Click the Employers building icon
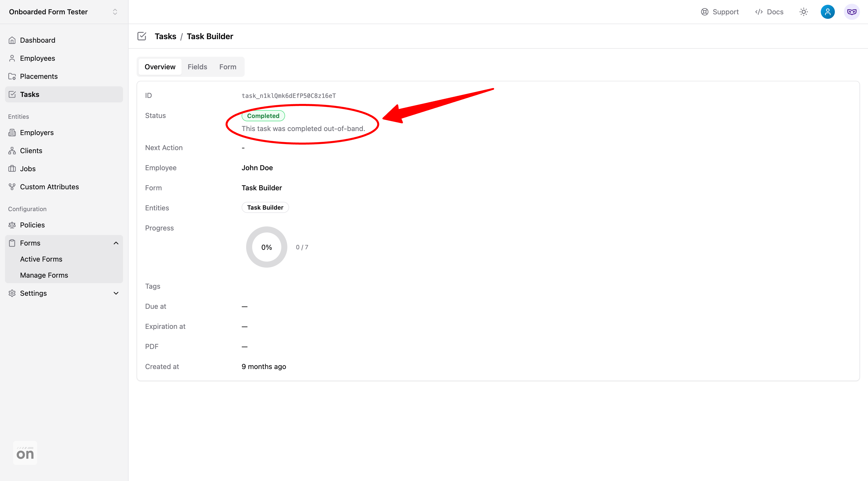 click(x=12, y=133)
